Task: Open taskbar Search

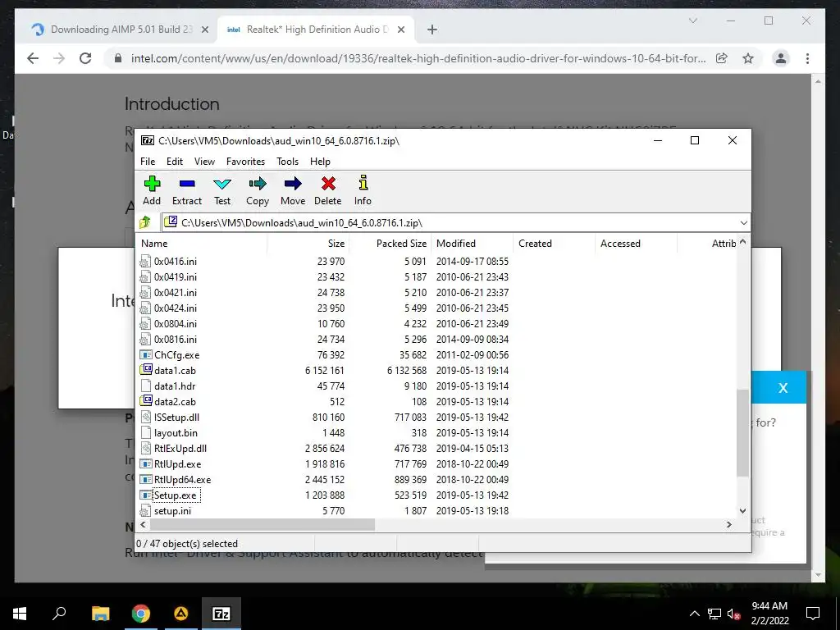Action: click(59, 614)
